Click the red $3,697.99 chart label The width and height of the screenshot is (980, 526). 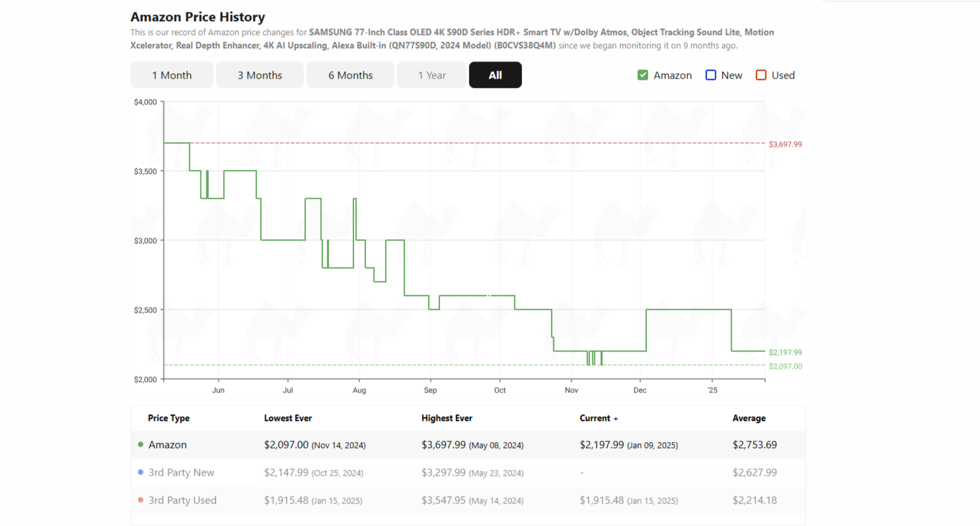(786, 144)
